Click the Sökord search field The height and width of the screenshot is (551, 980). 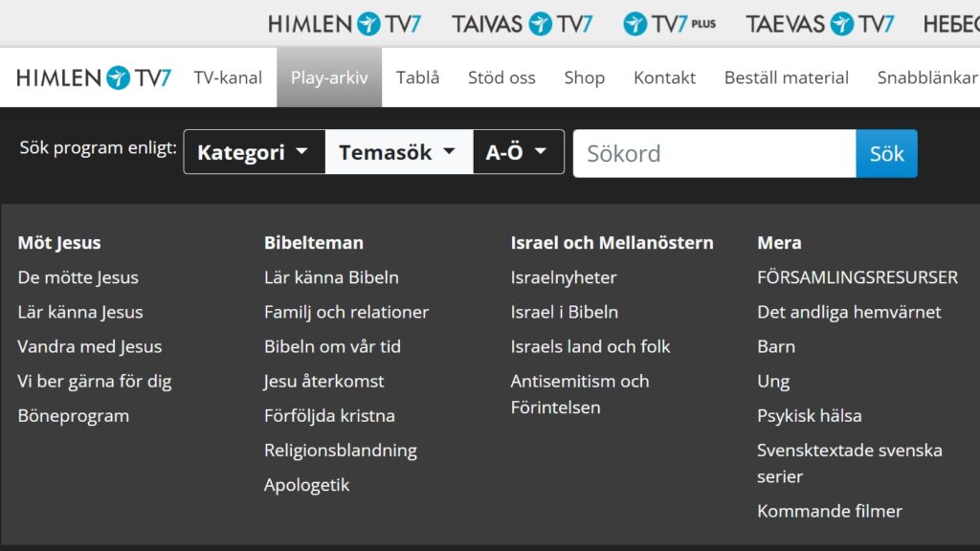pyautogui.click(x=714, y=153)
